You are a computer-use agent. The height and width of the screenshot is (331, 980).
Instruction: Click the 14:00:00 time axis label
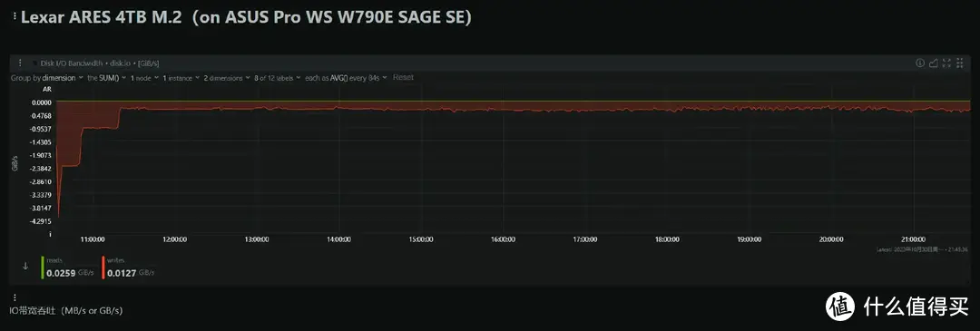point(338,239)
